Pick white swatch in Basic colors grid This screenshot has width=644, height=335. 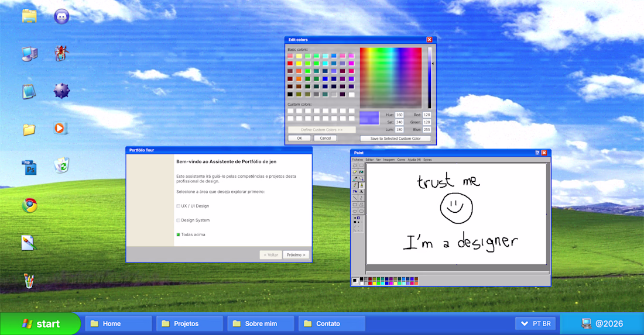(x=352, y=95)
